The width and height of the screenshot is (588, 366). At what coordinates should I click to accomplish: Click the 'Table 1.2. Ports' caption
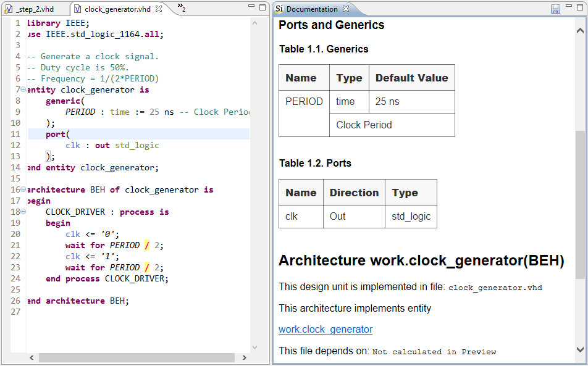click(315, 164)
